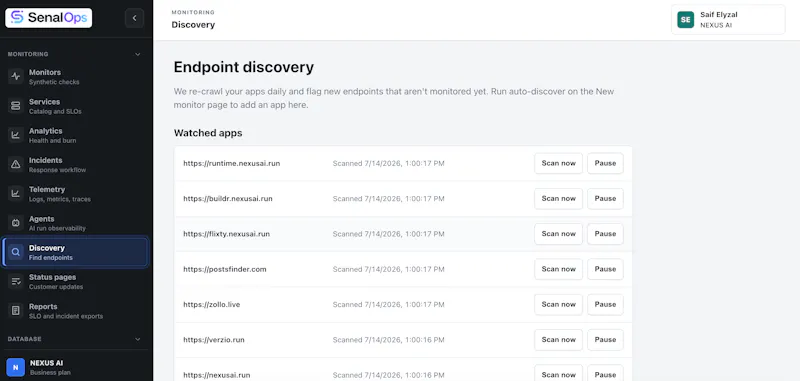800x381 pixels.
Task: Click the Watched apps heading
Action: [x=208, y=133]
